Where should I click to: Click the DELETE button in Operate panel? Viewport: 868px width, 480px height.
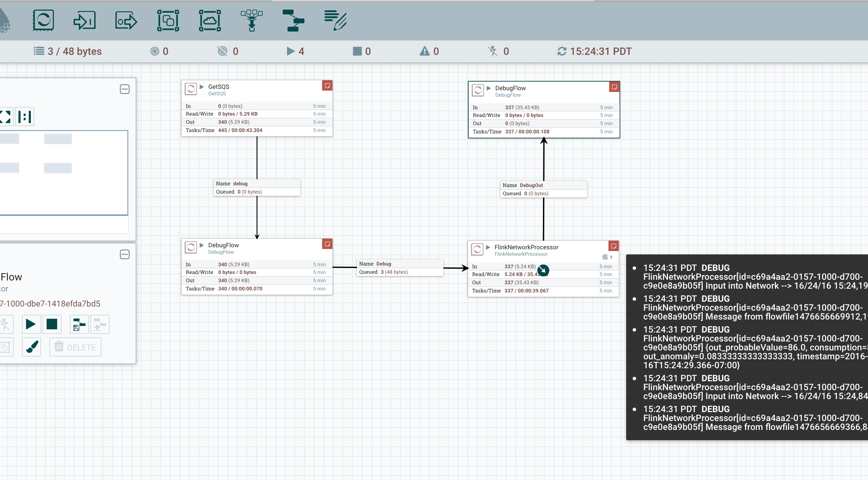click(x=75, y=347)
